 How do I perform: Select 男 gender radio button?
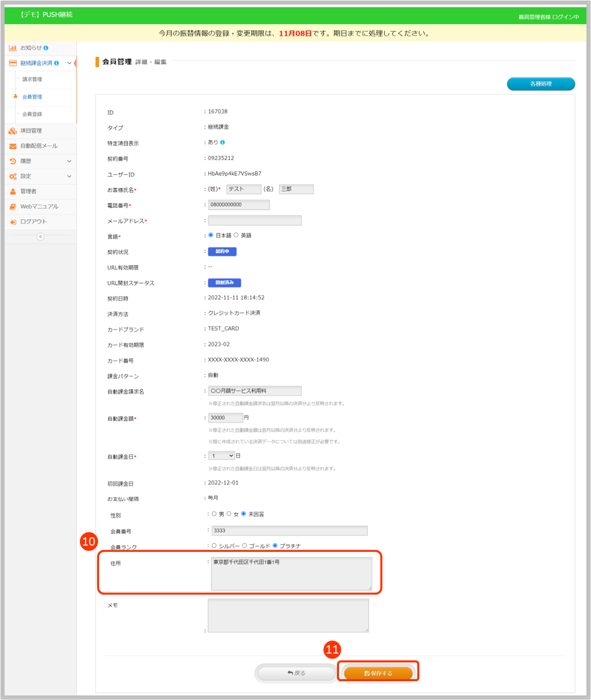[x=214, y=514]
